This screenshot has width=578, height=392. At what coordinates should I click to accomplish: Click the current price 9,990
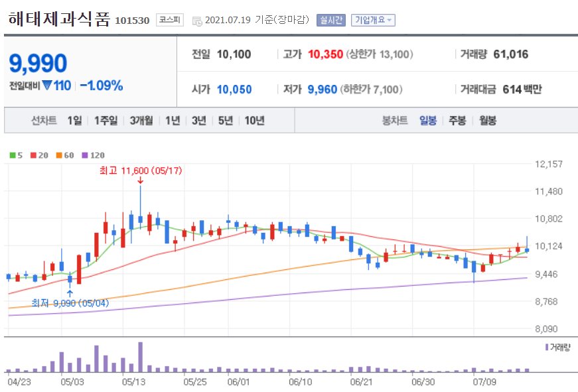tap(38, 63)
